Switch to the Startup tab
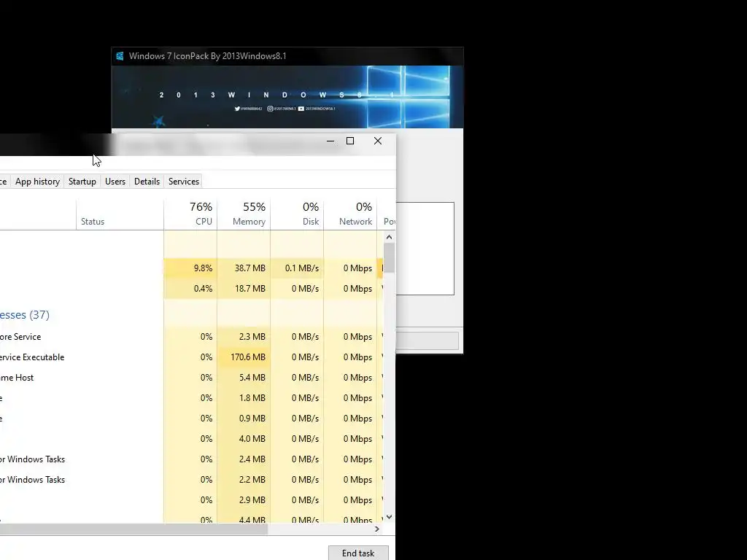The height and width of the screenshot is (560, 747). pyautogui.click(x=82, y=182)
